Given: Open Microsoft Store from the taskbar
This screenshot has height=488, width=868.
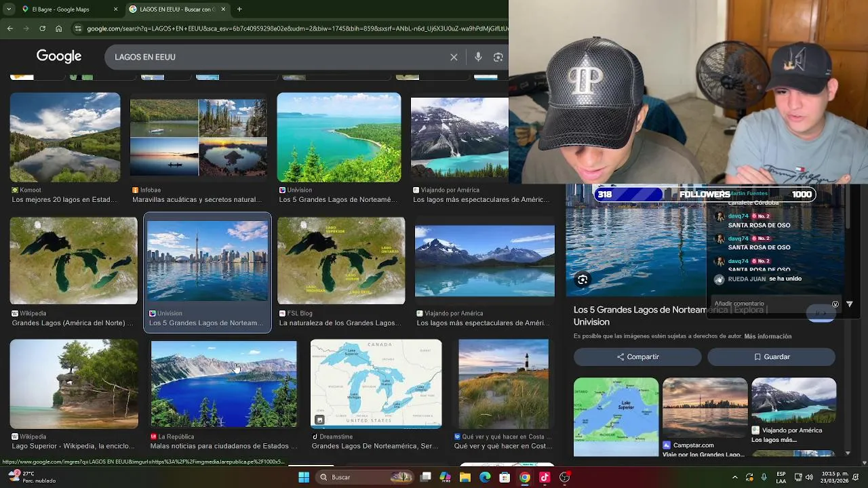Looking at the screenshot, I should [505, 477].
